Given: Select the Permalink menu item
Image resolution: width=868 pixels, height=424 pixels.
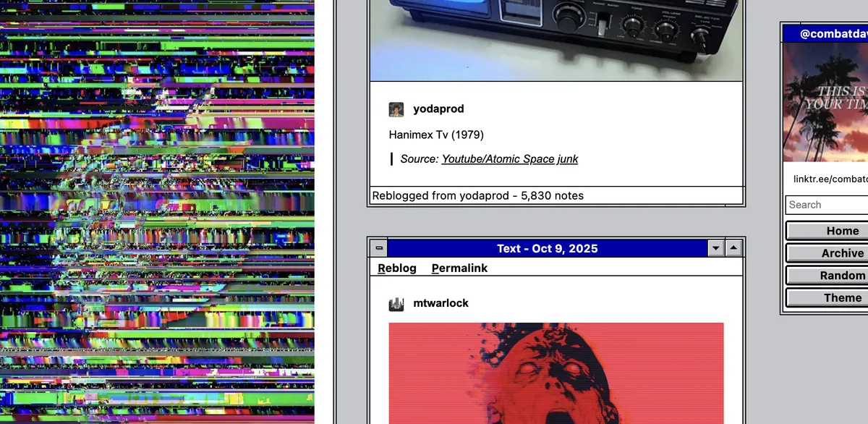Looking at the screenshot, I should pyautogui.click(x=459, y=268).
